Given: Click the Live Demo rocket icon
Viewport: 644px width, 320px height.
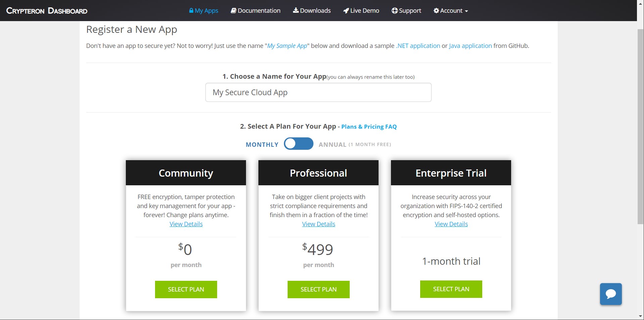Looking at the screenshot, I should (x=346, y=11).
